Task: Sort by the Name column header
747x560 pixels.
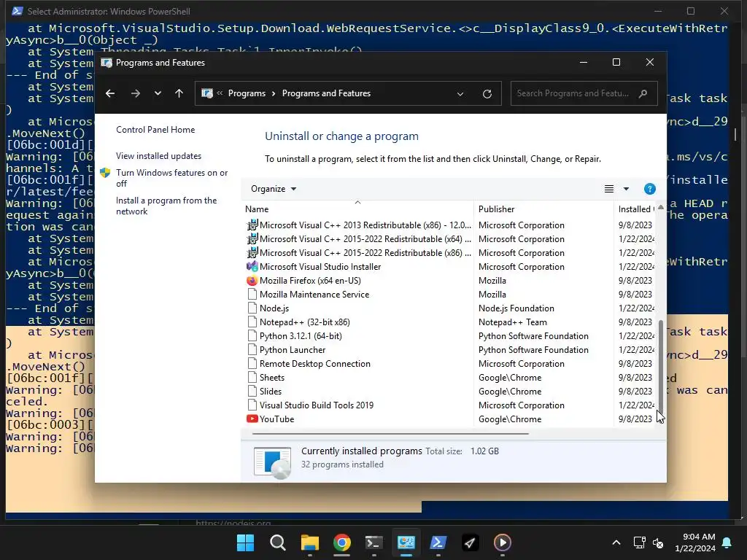Action: pos(357,209)
